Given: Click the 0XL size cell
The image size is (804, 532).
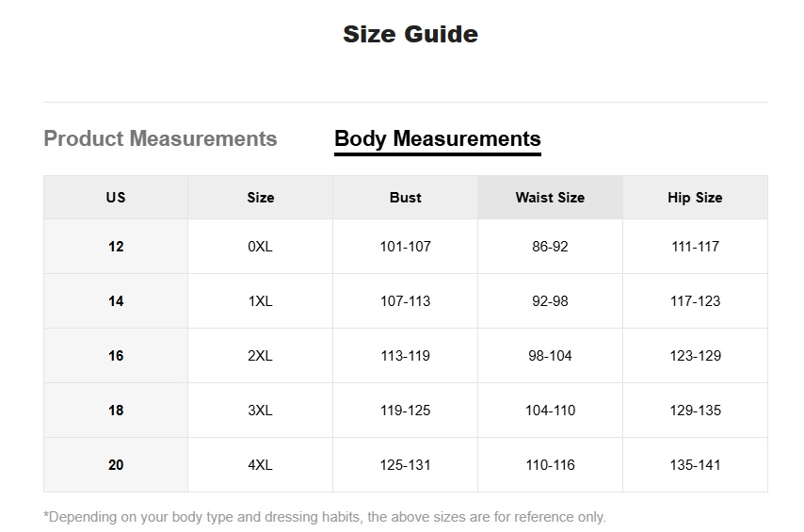Looking at the screenshot, I should [261, 247].
